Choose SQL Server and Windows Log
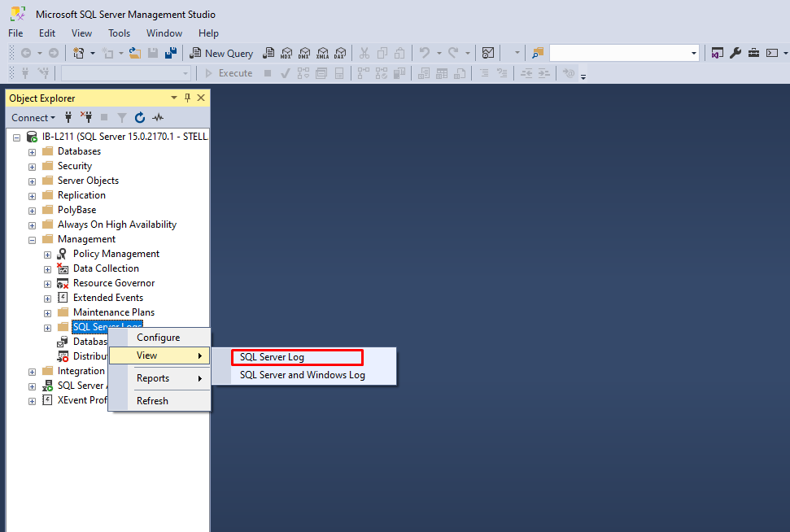 (x=303, y=375)
